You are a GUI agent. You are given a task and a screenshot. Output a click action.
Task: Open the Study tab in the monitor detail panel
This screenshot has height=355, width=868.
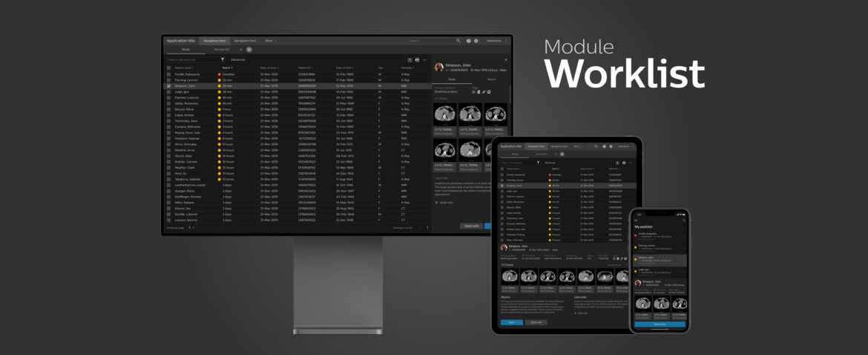(453, 79)
